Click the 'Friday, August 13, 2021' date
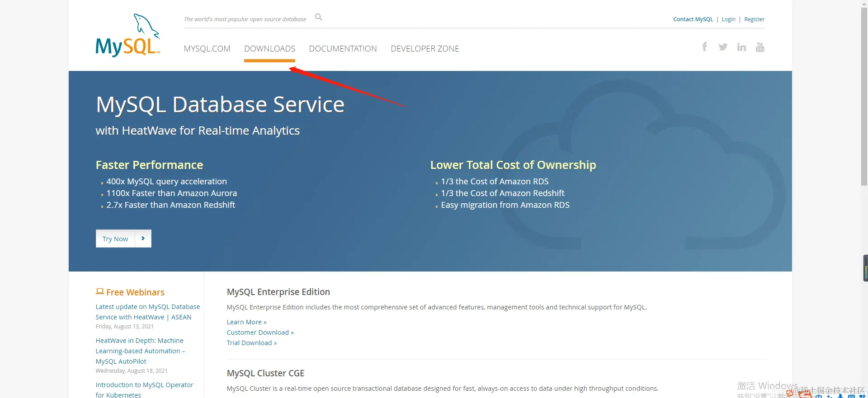The image size is (868, 398). pos(124,327)
